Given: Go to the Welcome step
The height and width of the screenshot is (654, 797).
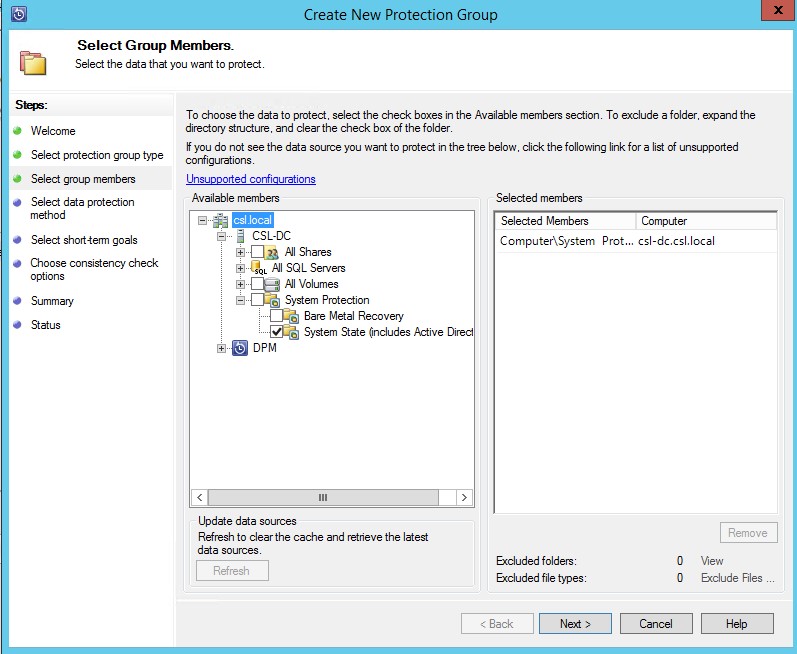Looking at the screenshot, I should [53, 131].
